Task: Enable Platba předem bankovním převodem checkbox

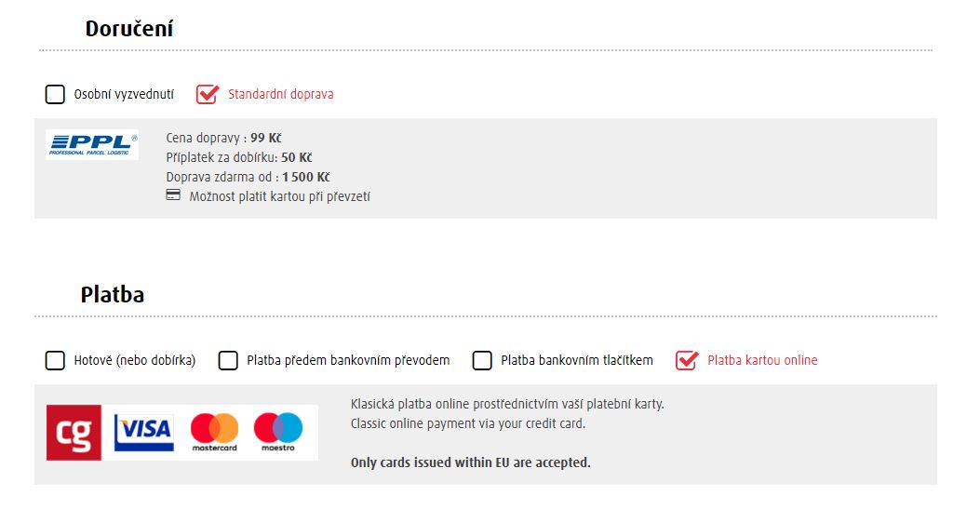Action: pos(228,360)
